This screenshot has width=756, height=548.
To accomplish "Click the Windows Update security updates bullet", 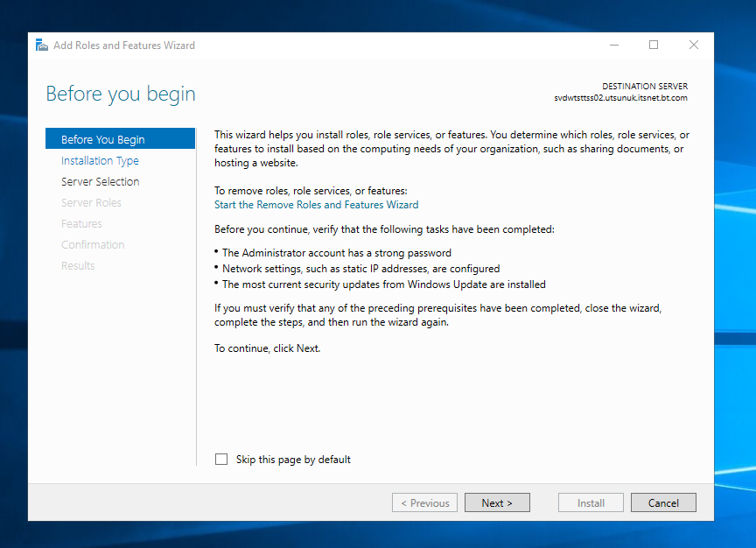I will coord(384,285).
